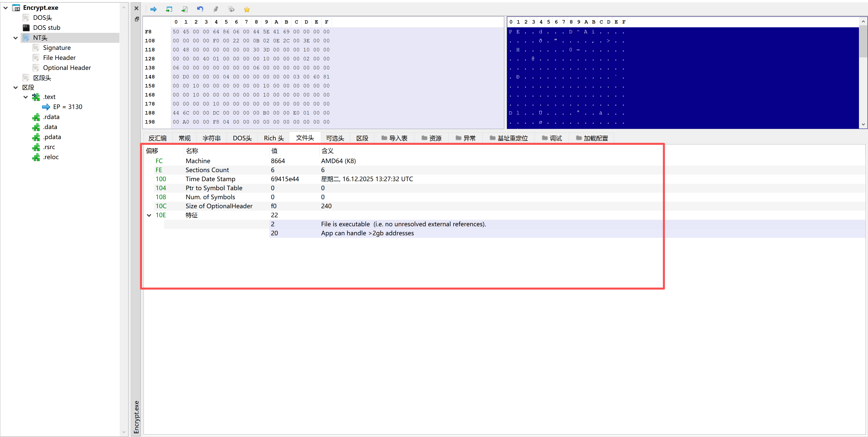This screenshot has width=868, height=437.
Task: Close the panel with the X button
Action: click(x=136, y=8)
